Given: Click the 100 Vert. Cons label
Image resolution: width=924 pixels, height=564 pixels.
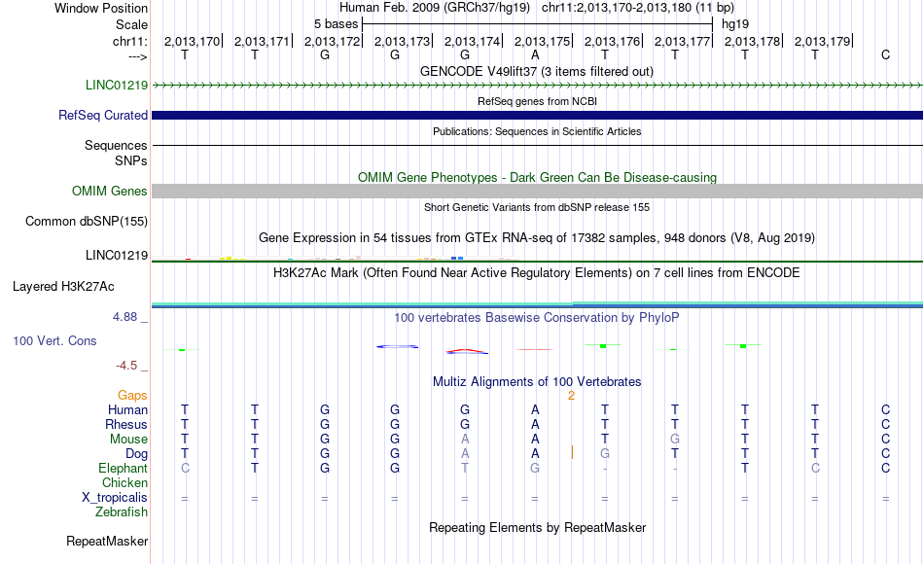Looking at the screenshot, I should 54,340.
